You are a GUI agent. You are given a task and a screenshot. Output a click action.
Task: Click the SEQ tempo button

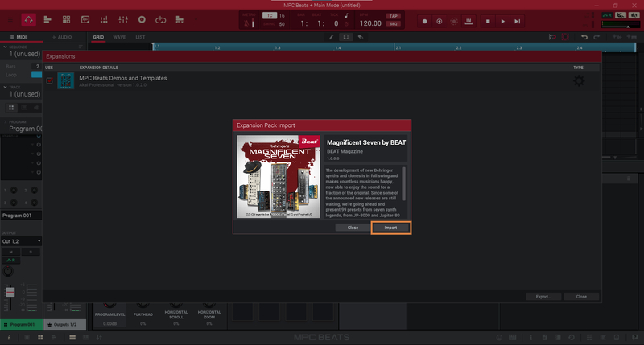(393, 24)
